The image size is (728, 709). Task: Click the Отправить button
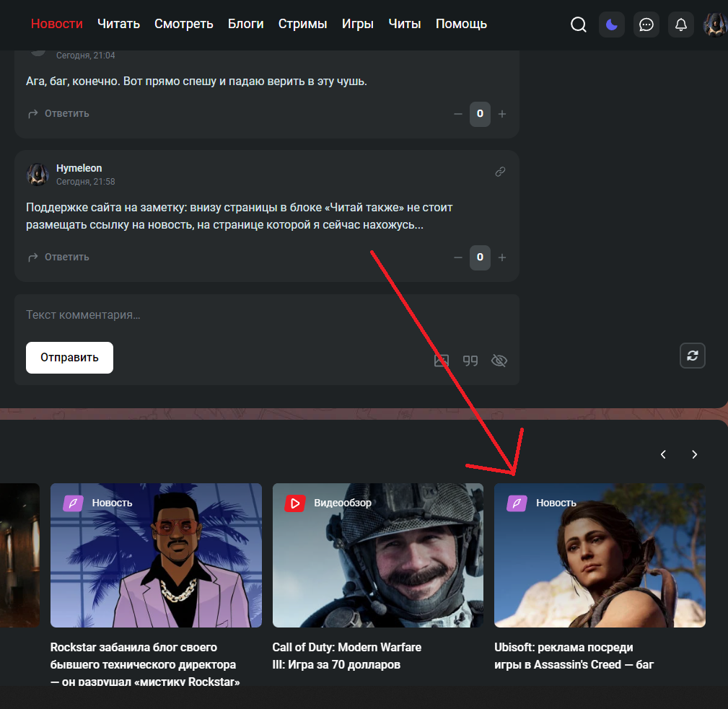coord(70,358)
